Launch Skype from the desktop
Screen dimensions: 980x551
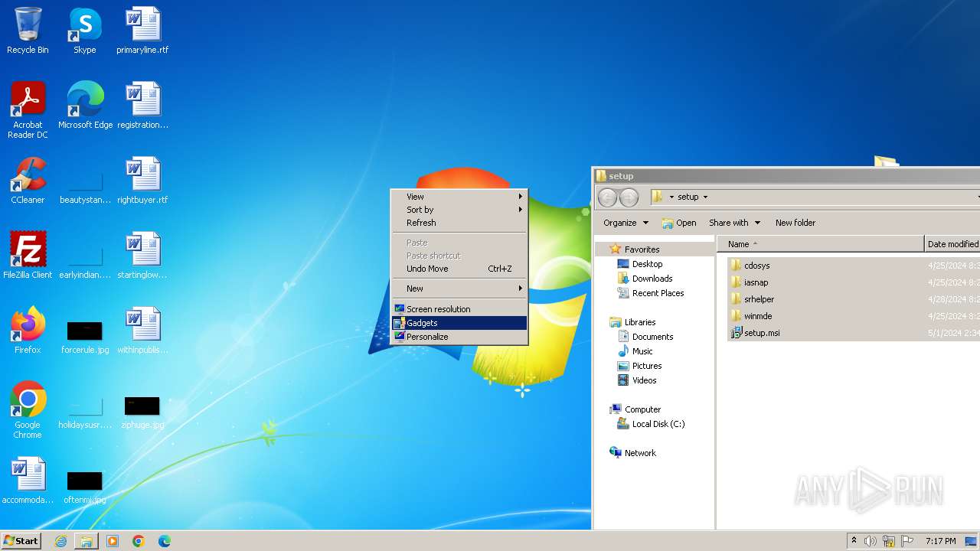tap(85, 31)
